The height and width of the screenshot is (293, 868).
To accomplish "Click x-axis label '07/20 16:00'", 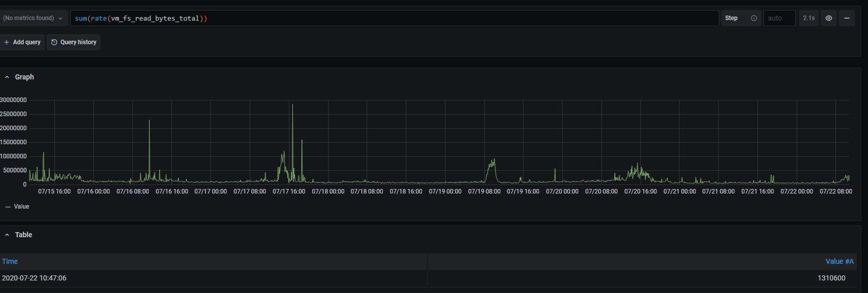I will click(x=640, y=191).
